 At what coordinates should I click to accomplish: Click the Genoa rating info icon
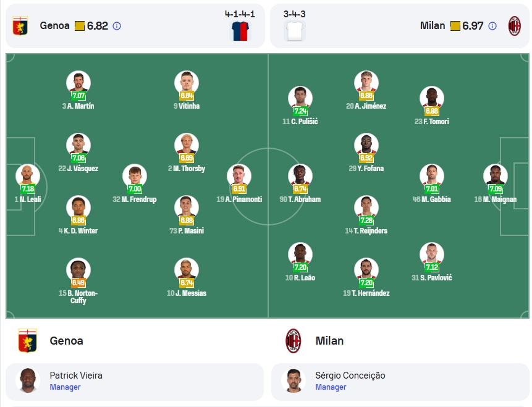(117, 26)
